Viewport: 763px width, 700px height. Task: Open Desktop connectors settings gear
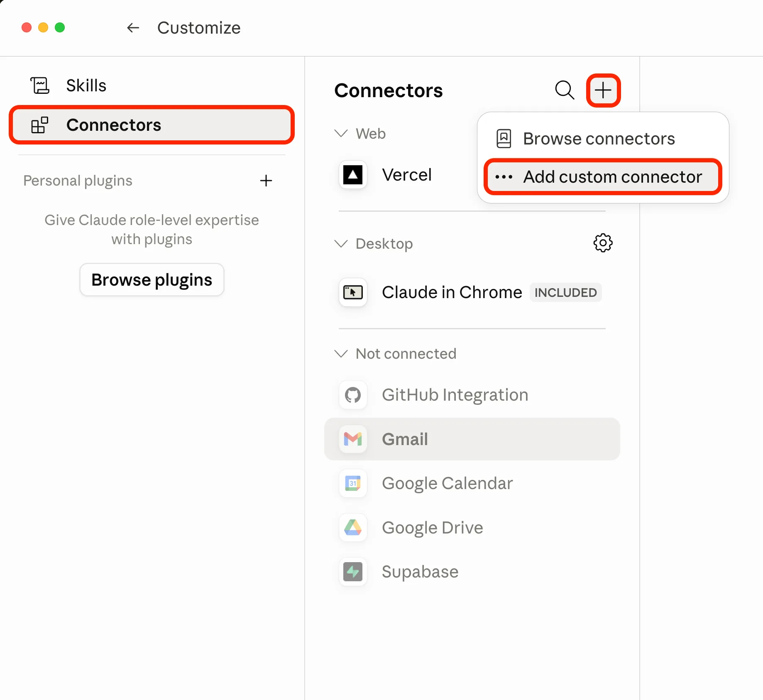coord(603,243)
